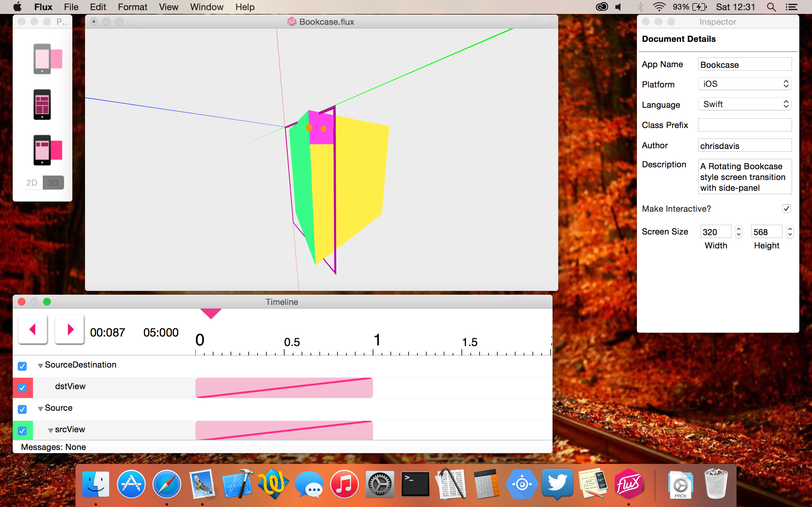The image size is (812, 507).
Task: Switch to 3D view mode
Action: point(53,183)
